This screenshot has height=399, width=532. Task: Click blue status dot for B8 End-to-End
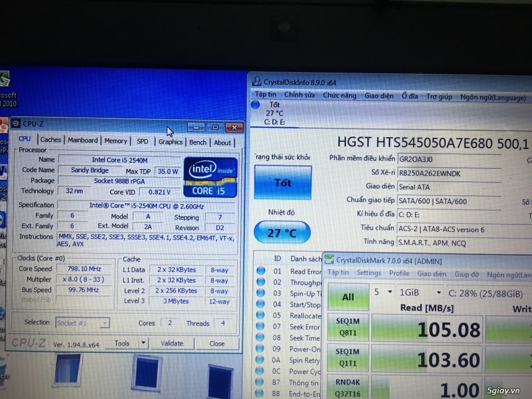coord(259,393)
